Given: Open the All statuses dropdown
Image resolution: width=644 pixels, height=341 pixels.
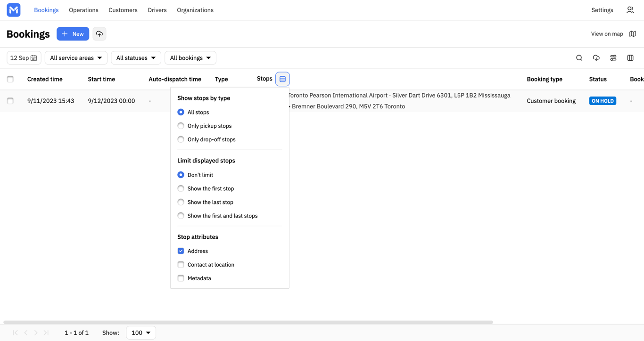Looking at the screenshot, I should (136, 58).
